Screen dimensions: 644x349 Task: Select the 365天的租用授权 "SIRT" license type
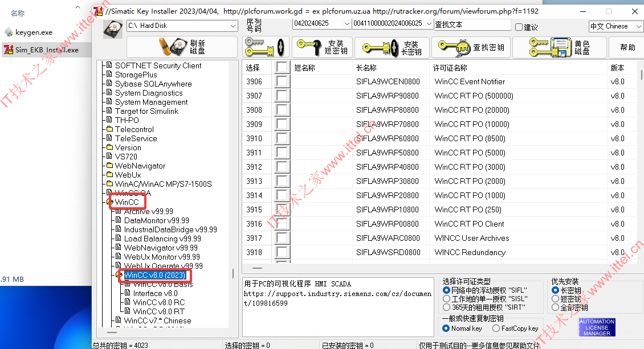click(446, 307)
